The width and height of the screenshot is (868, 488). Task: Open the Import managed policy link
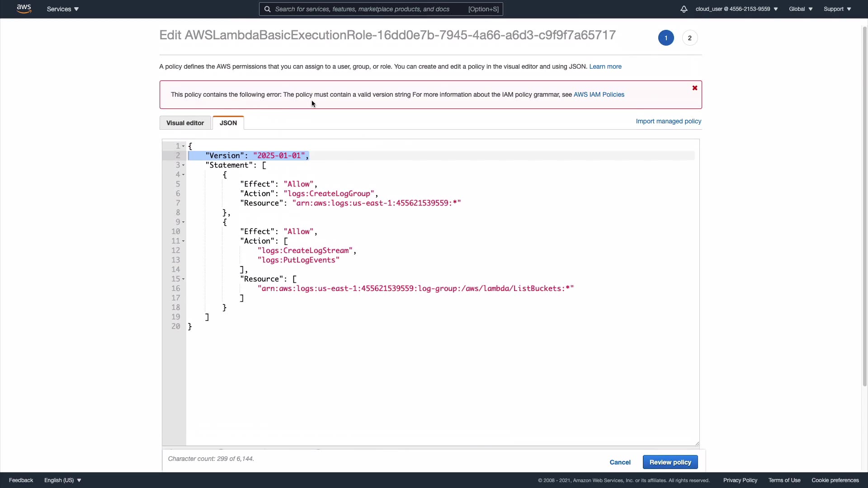(x=668, y=121)
